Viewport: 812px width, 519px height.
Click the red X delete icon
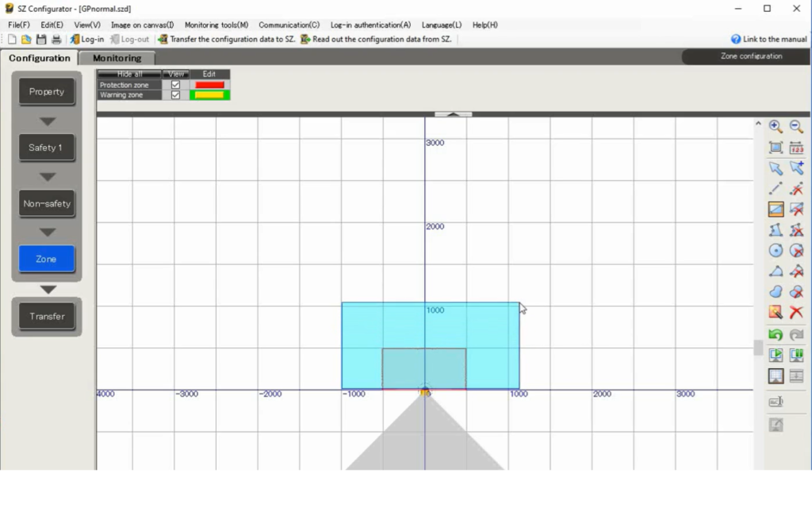point(796,313)
